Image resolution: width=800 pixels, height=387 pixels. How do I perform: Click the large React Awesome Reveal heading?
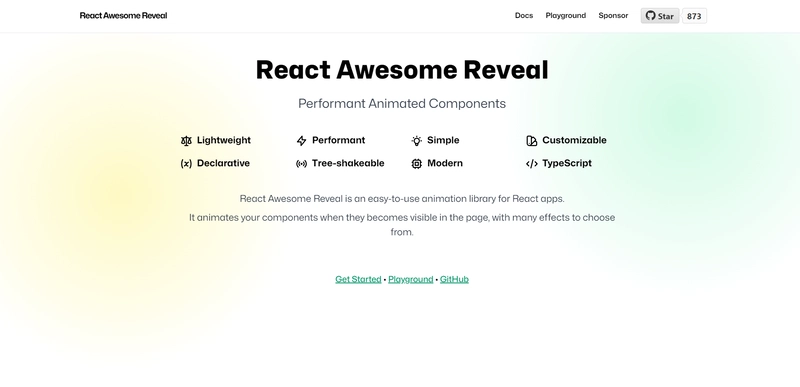coord(402,70)
